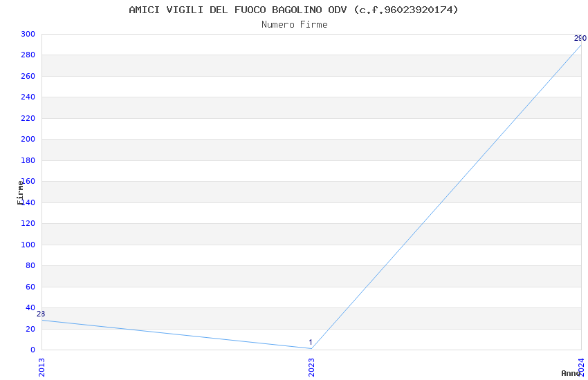Click the x-axis year label 2023
The width and height of the screenshot is (588, 380).
pyautogui.click(x=311, y=368)
